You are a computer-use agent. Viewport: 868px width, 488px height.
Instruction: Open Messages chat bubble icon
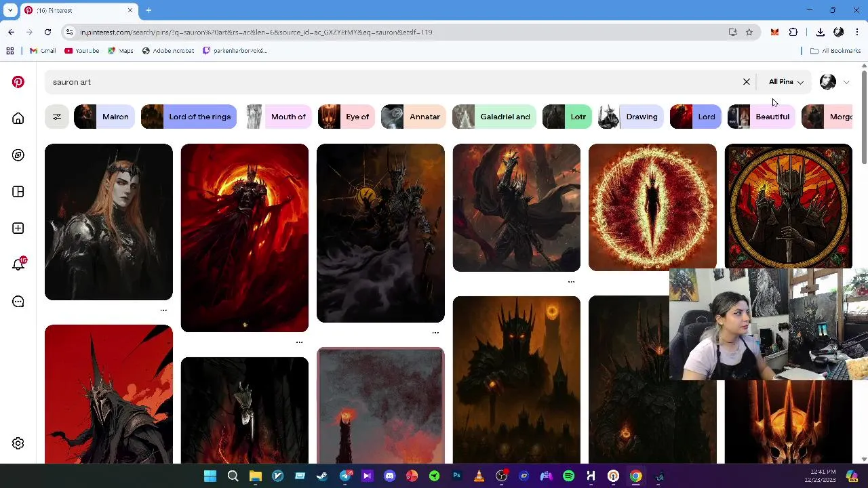point(18,302)
